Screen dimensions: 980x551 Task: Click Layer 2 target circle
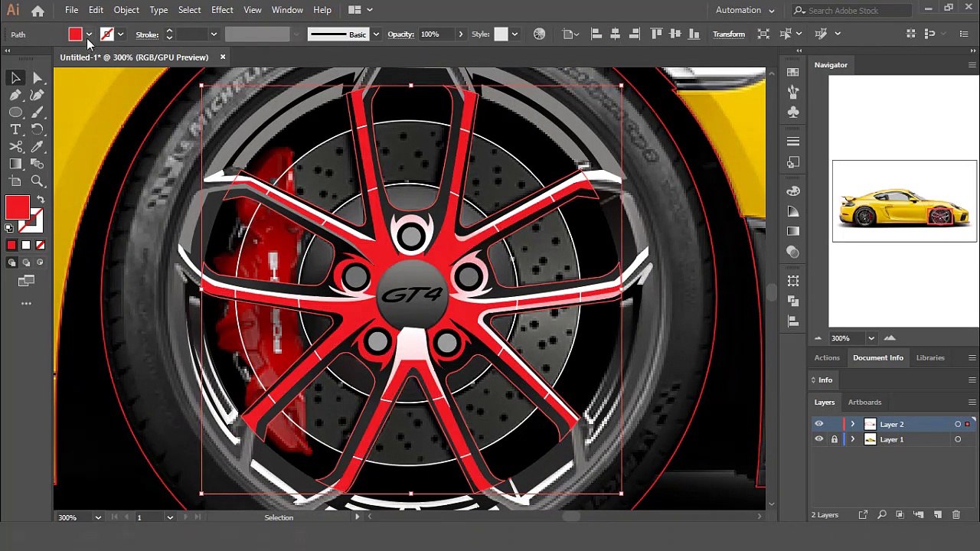[x=958, y=424]
